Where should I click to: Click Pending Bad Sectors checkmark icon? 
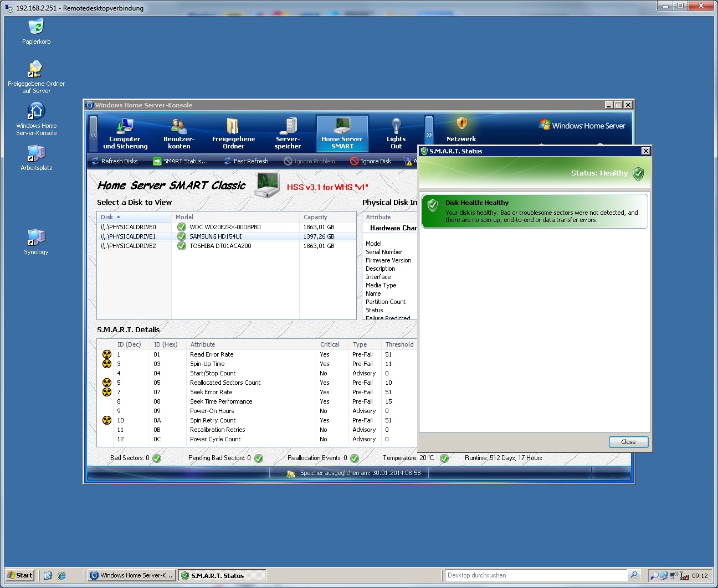[x=259, y=458]
